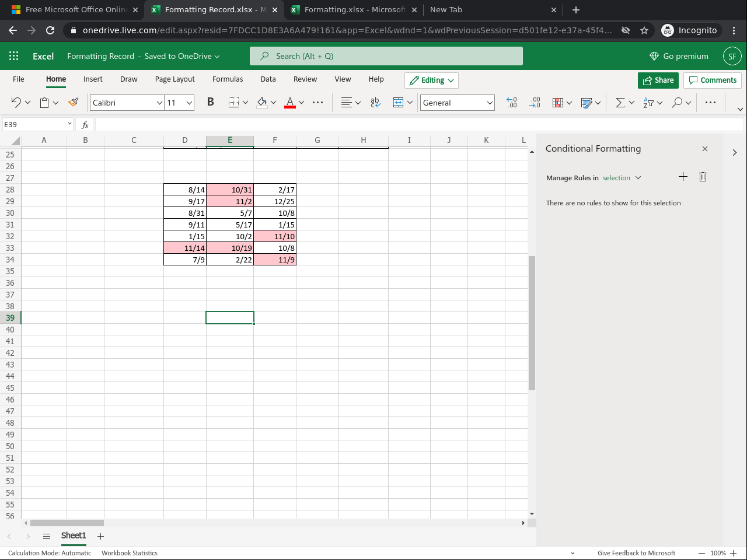Open Conditional Formatting from the ribbon
The width and height of the screenshot is (747, 560).
tap(559, 102)
